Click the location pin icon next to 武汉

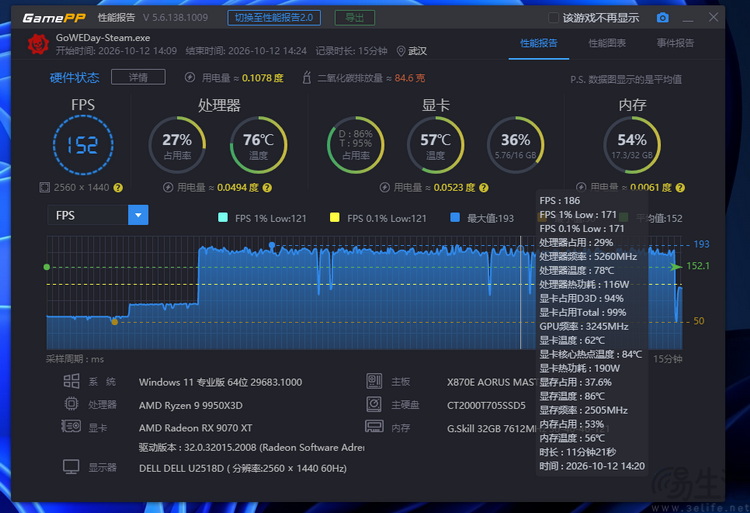(401, 51)
